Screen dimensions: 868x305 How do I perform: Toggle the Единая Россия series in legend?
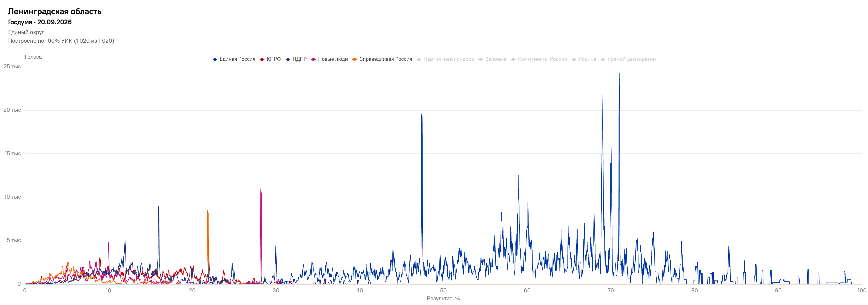click(x=234, y=59)
